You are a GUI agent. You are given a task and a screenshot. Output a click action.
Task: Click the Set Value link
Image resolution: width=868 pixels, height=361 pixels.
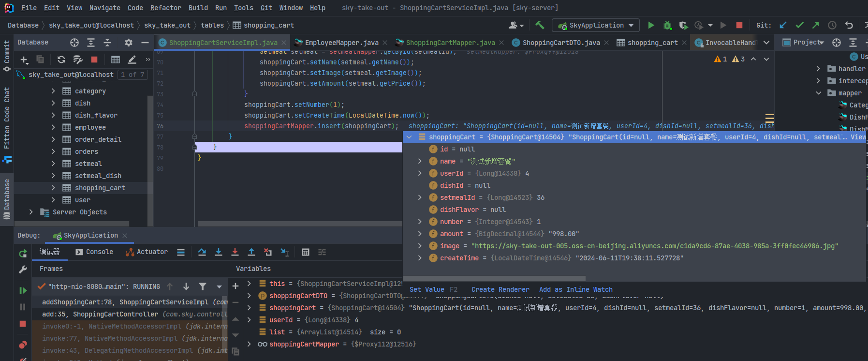(x=427, y=289)
